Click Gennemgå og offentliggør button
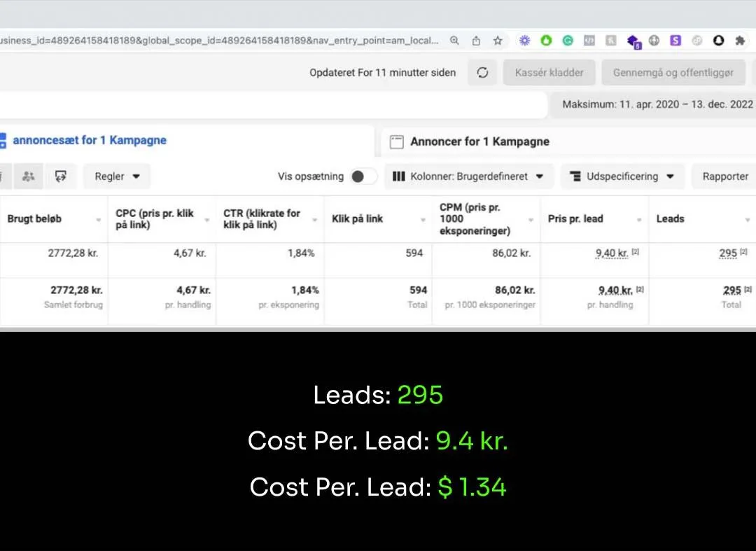 [673, 72]
